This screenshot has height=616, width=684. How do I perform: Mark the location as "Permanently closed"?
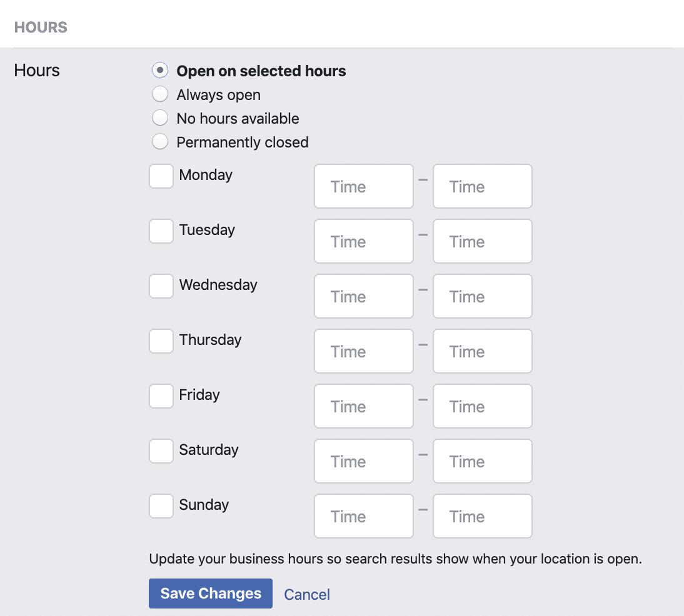(160, 142)
